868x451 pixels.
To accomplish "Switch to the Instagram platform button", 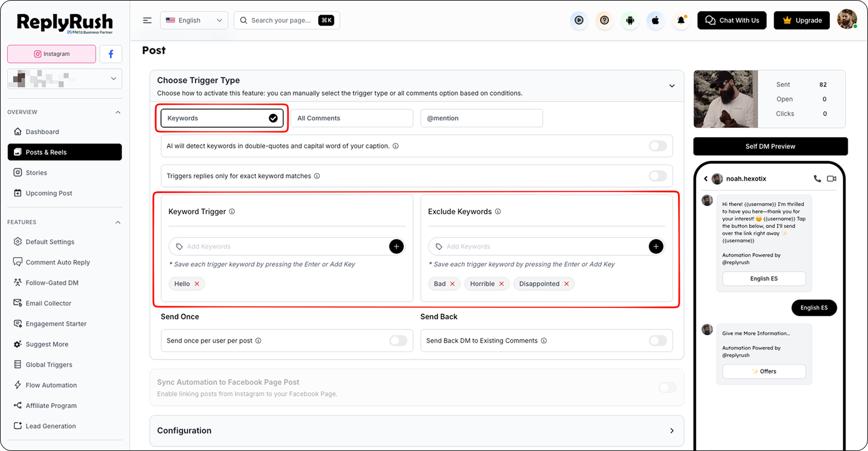I will coord(52,54).
